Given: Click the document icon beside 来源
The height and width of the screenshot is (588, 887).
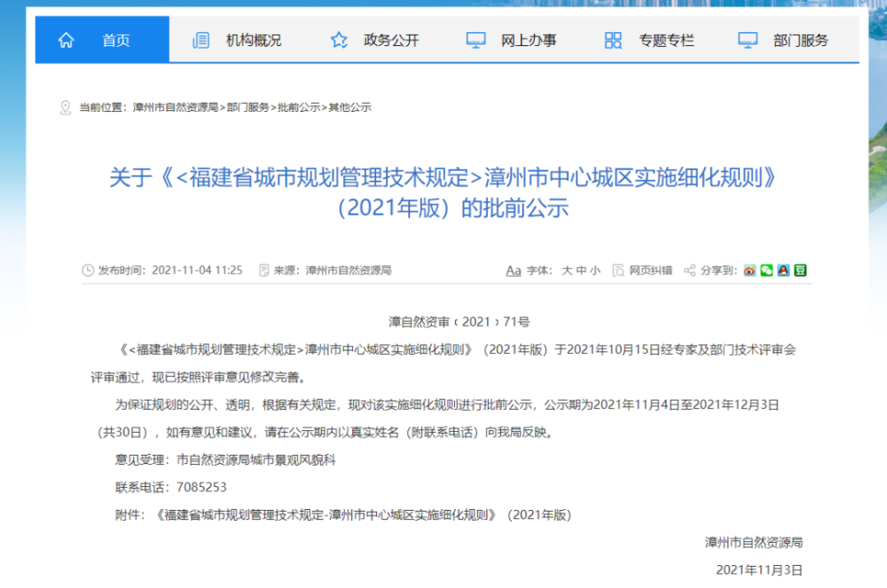Looking at the screenshot, I should click(263, 270).
